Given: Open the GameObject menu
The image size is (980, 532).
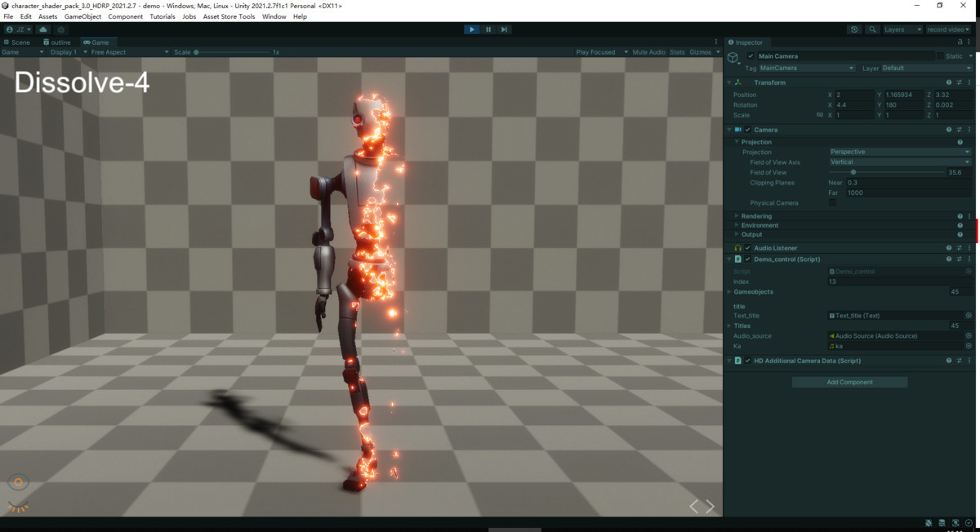Looking at the screenshot, I should coord(82,16).
